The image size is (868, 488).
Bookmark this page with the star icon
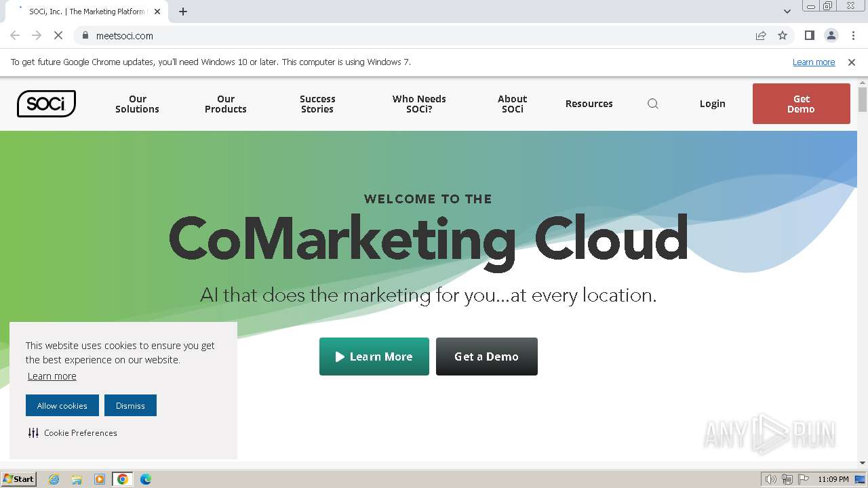(x=783, y=36)
